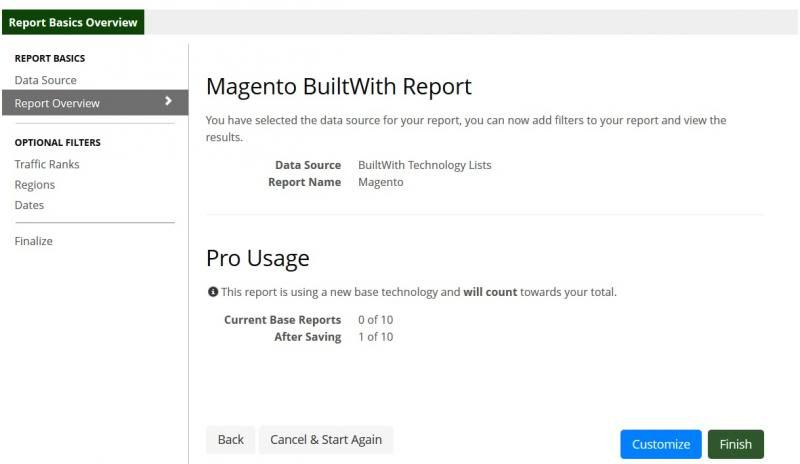Click the green Finish button
Viewport: 800px width, 464px height.
click(736, 444)
